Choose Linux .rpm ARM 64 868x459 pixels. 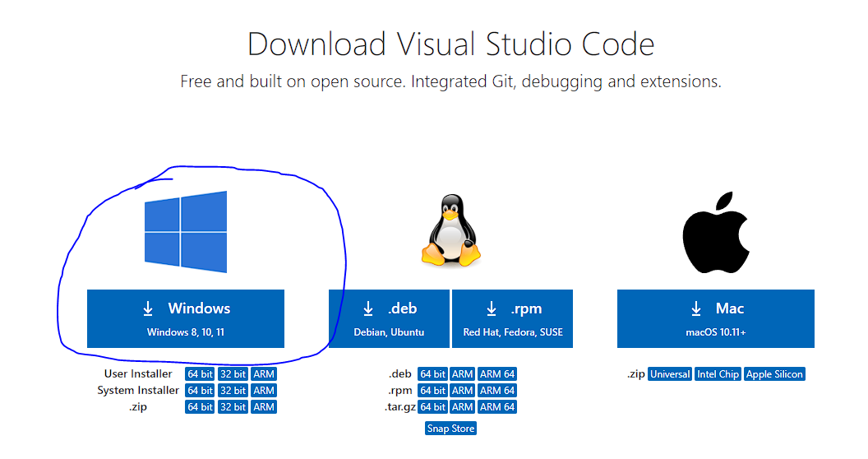tap(497, 391)
